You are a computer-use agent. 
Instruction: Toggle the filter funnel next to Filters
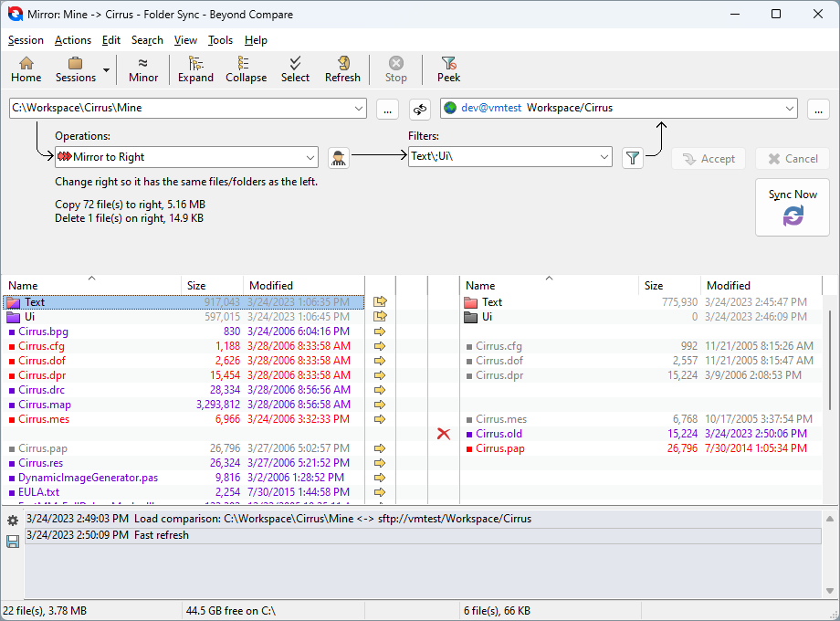click(632, 157)
